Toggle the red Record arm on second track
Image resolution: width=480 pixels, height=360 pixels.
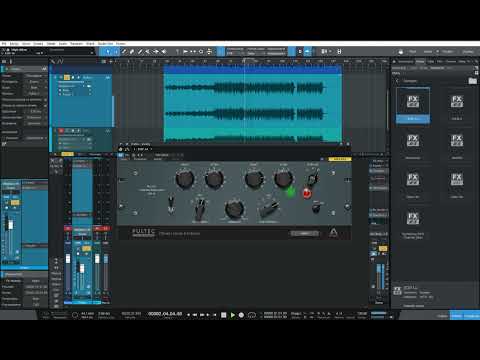(x=61, y=131)
